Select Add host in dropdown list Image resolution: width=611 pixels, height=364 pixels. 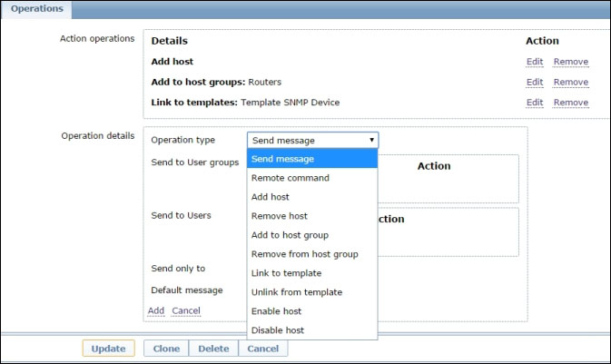272,197
